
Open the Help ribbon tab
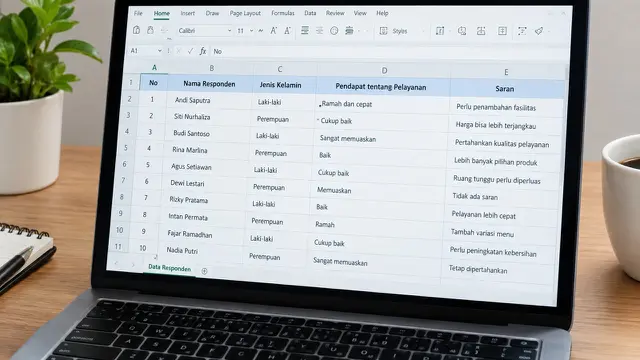(382, 13)
